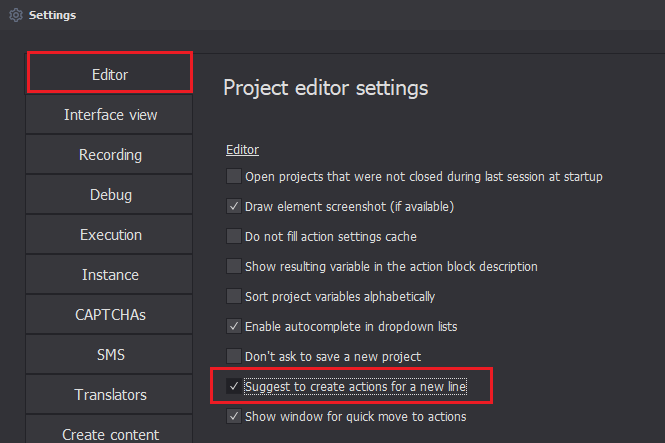Select the Instance settings tab
This screenshot has height=443, width=665.
[x=110, y=275]
